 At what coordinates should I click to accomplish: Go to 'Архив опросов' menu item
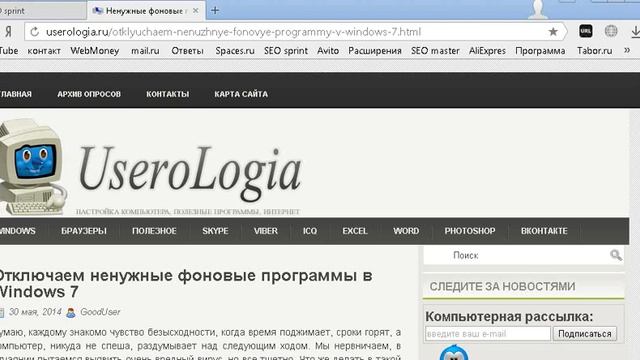coord(89,94)
